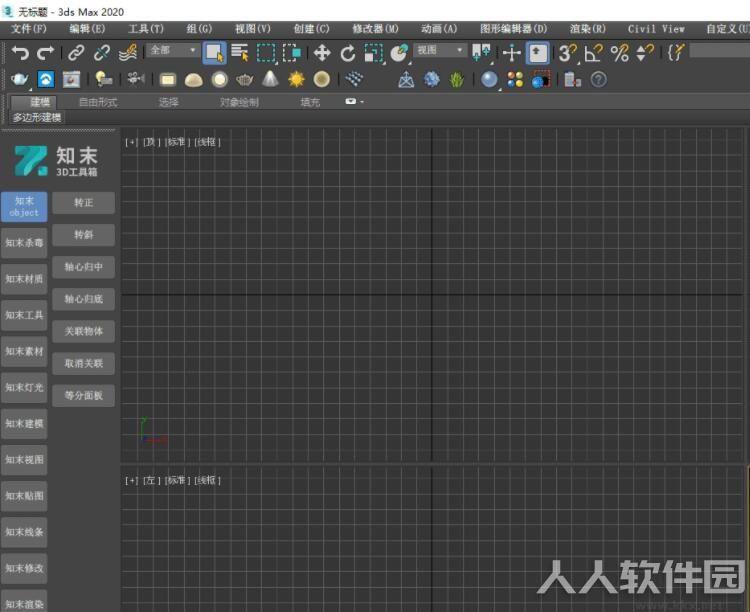Click the lightbulb lister icon
Screen dimensions: 750x612
click(103, 79)
